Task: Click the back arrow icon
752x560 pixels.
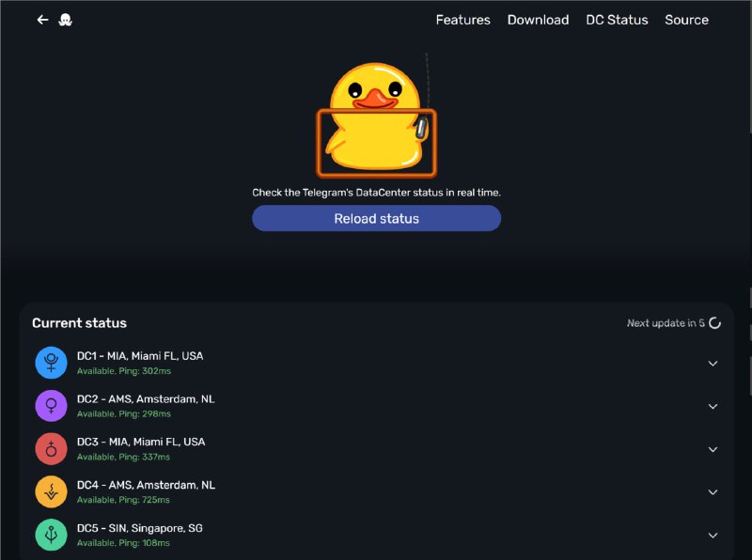Action: [42, 20]
